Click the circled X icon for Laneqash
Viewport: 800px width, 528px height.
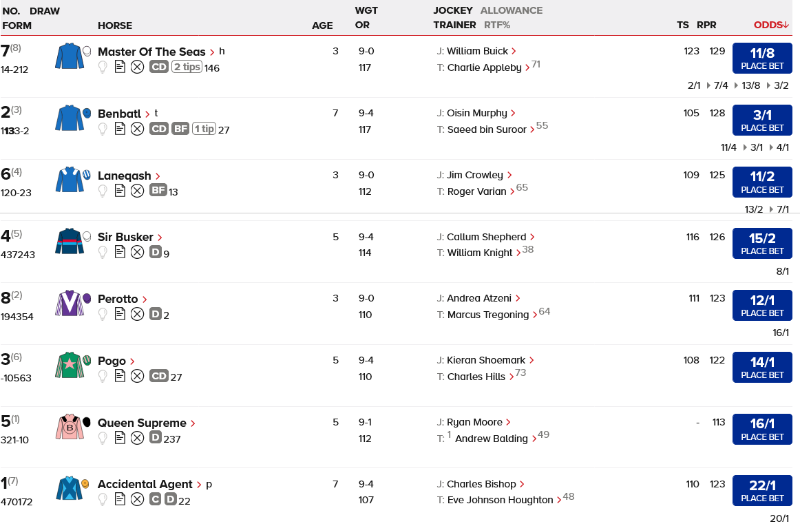tap(137, 191)
